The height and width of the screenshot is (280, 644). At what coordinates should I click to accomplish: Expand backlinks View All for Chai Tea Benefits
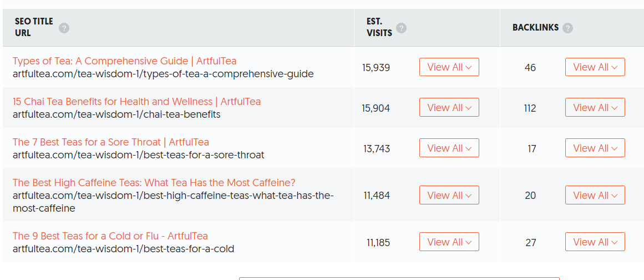[595, 107]
